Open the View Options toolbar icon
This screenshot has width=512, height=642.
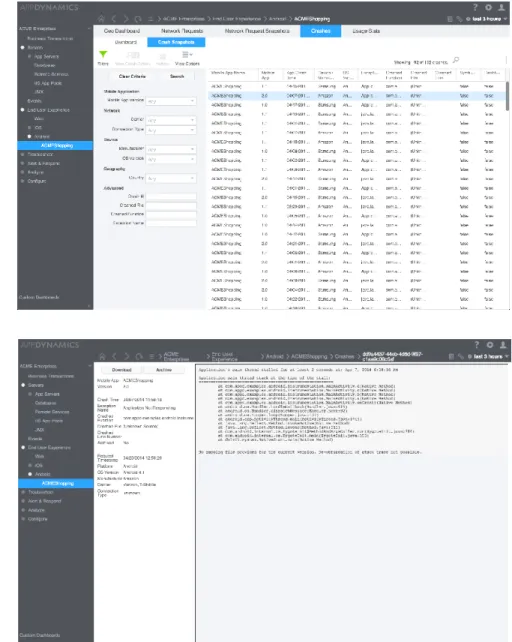187,55
